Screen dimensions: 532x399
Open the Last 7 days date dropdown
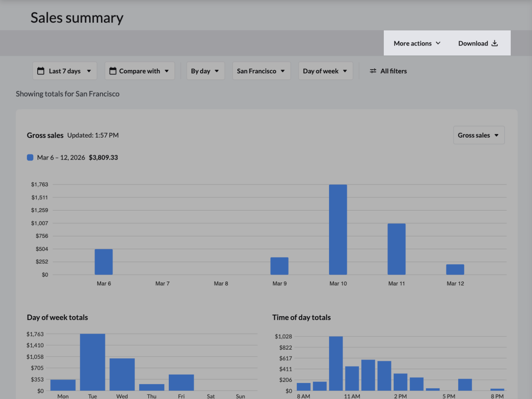point(65,71)
